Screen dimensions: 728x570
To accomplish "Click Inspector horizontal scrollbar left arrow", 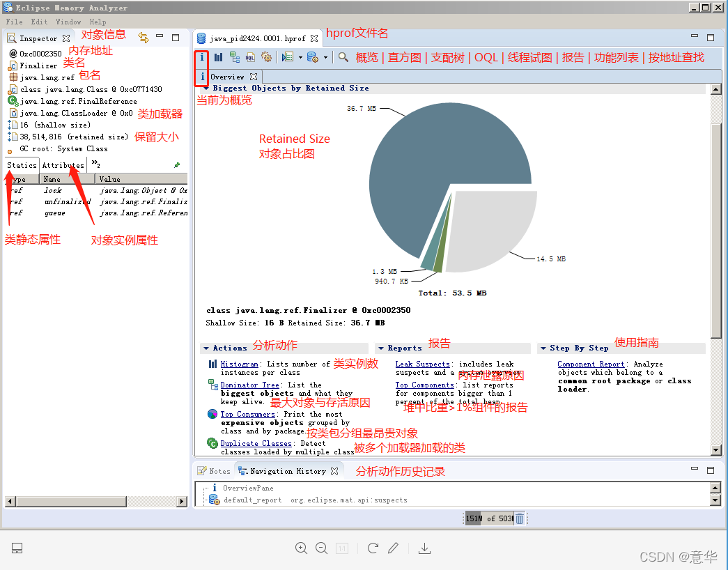I will (10, 501).
